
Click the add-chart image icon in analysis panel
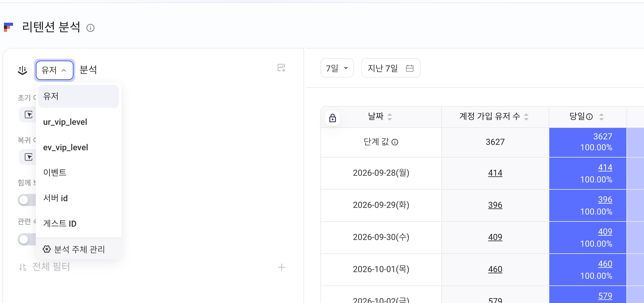pos(281,68)
